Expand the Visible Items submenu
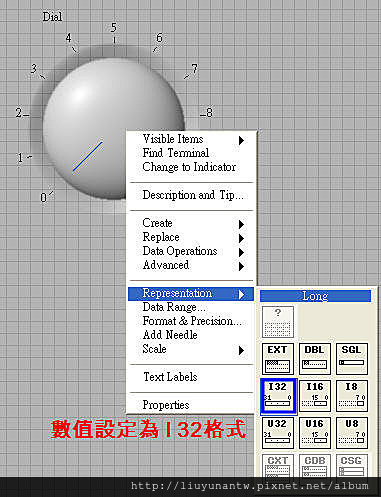This screenshot has height=497, width=381. pos(191,139)
